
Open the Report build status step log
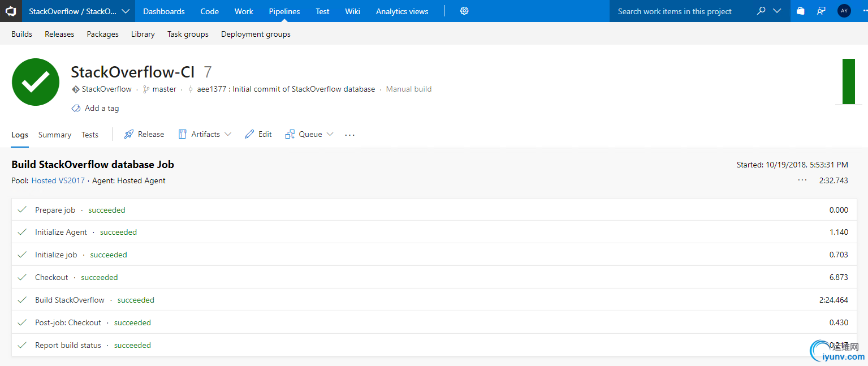click(x=434, y=345)
